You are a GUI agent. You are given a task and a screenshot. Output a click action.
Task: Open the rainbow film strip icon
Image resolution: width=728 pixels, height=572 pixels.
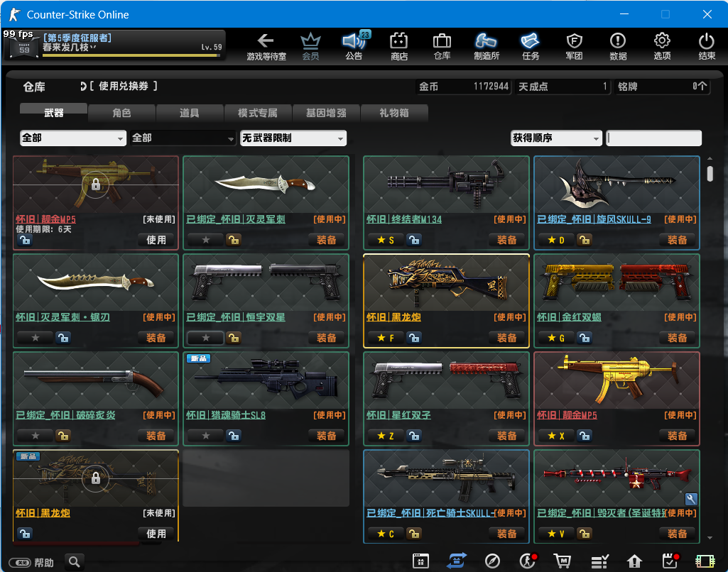pos(705,561)
